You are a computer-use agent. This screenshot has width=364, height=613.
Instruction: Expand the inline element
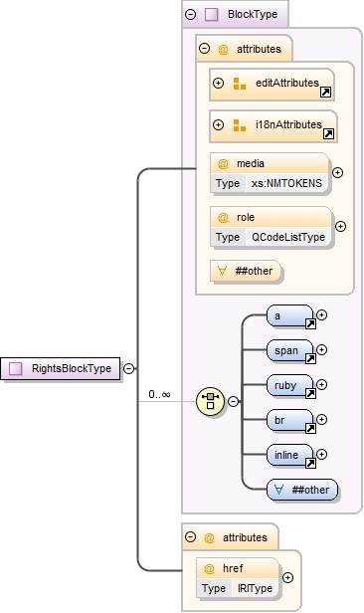[x=321, y=454]
